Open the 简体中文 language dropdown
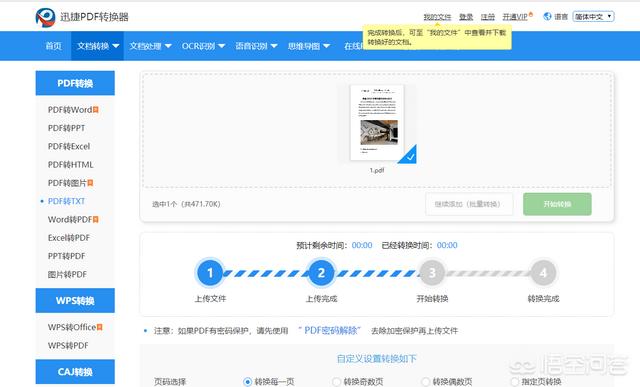This screenshot has height=387, width=640. click(593, 16)
